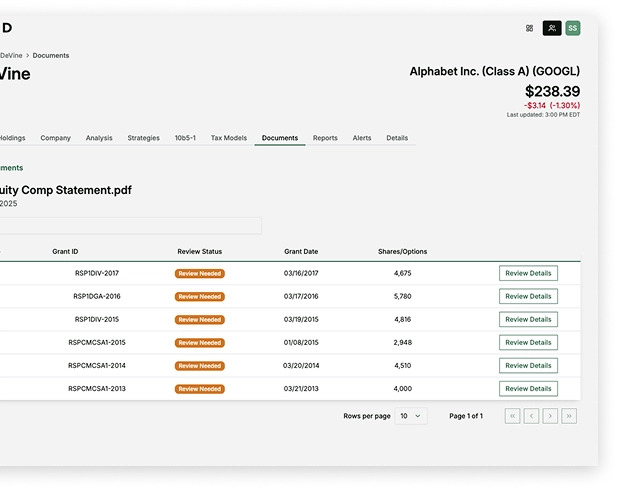
Task: Click grant ID RSP1DIV-2015
Action: pos(97,319)
